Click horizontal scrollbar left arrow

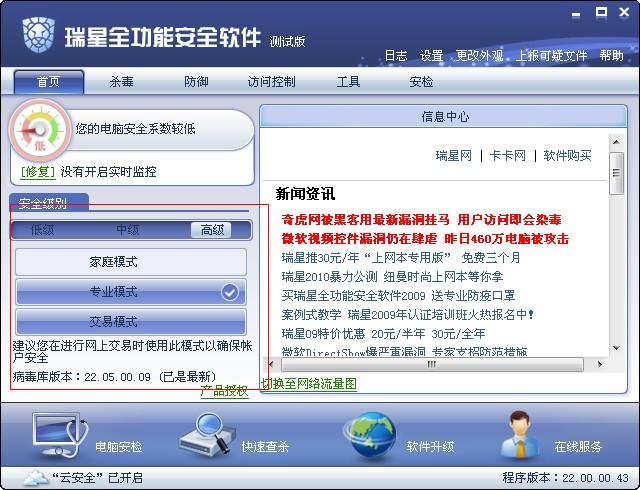pyautogui.click(x=271, y=364)
